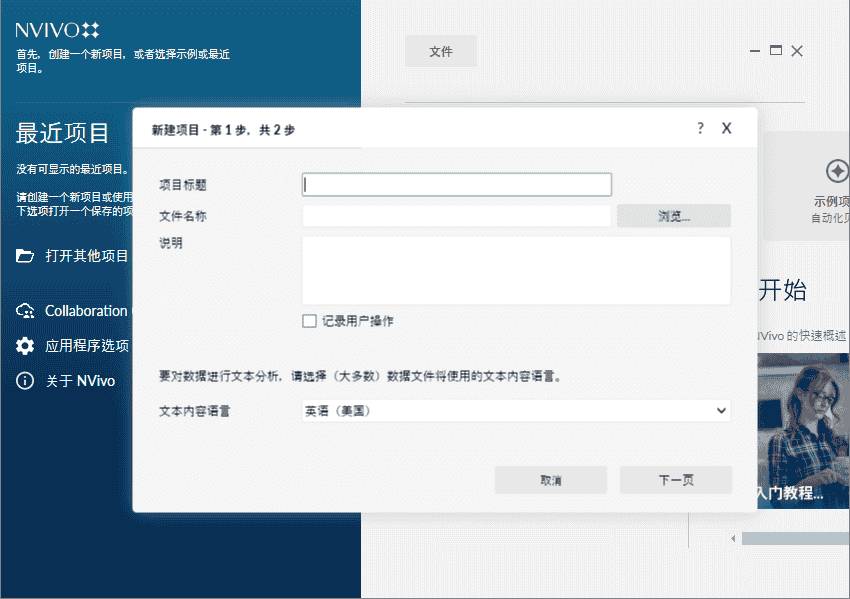The width and height of the screenshot is (850, 599).
Task: Click the info icon beside 关于 NVivo
Action: (25, 381)
